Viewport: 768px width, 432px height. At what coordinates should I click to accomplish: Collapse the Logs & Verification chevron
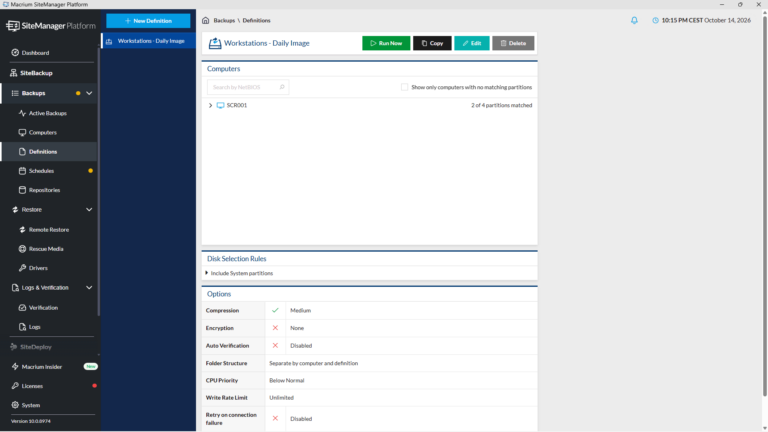[89, 288]
